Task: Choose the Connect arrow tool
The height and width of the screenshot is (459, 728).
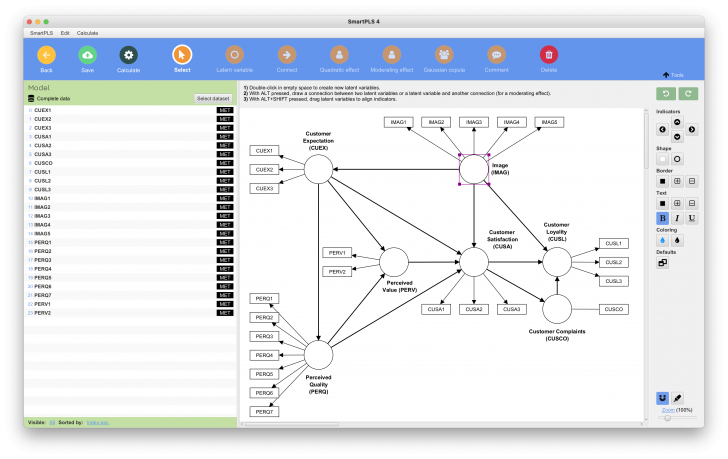Action: 287,55
